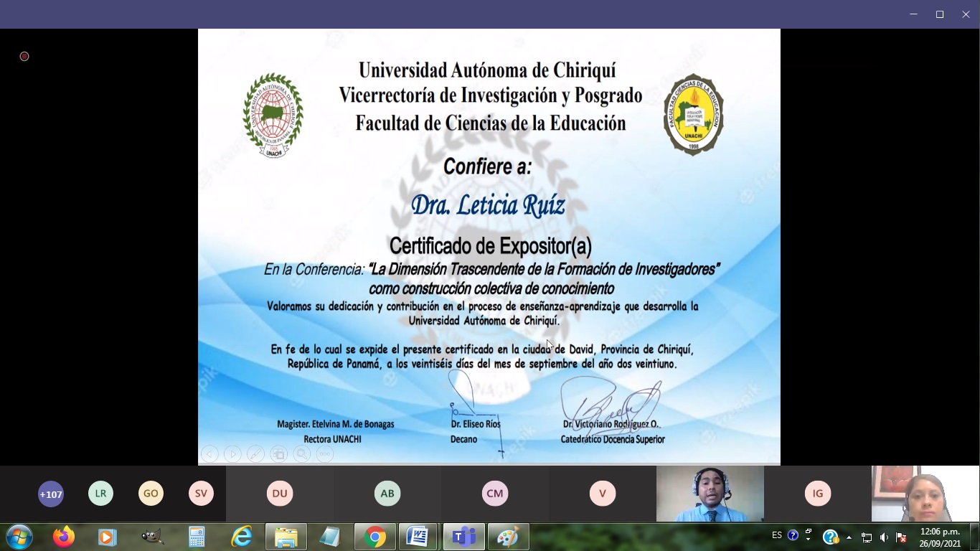Advance to next slide with arrow button
The height and width of the screenshot is (551, 980).
click(x=232, y=453)
